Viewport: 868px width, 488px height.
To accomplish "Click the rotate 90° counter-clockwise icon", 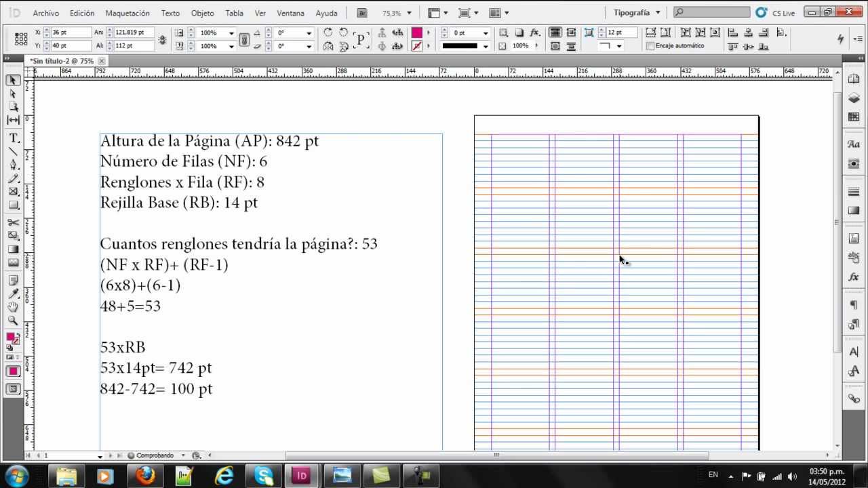I will click(x=343, y=33).
